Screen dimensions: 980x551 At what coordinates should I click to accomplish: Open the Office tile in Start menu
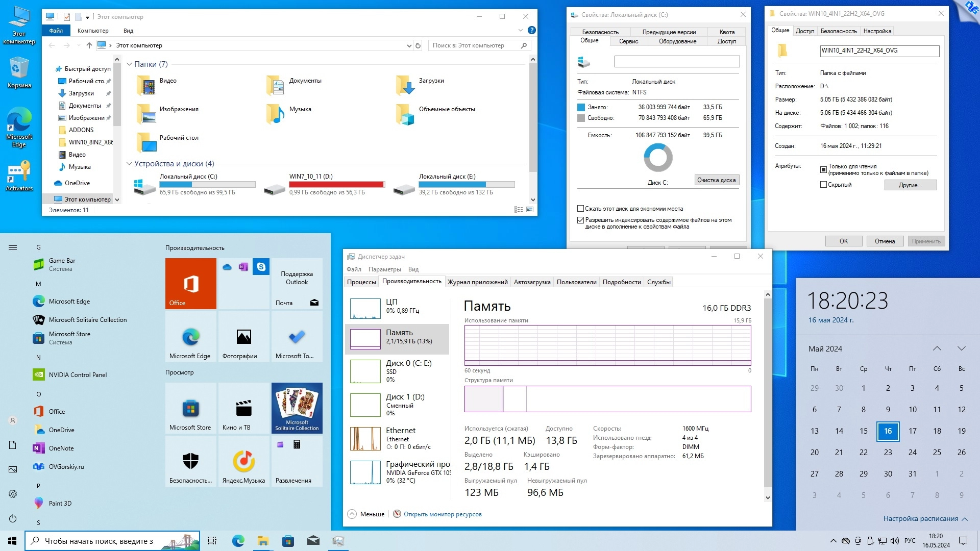coord(190,283)
